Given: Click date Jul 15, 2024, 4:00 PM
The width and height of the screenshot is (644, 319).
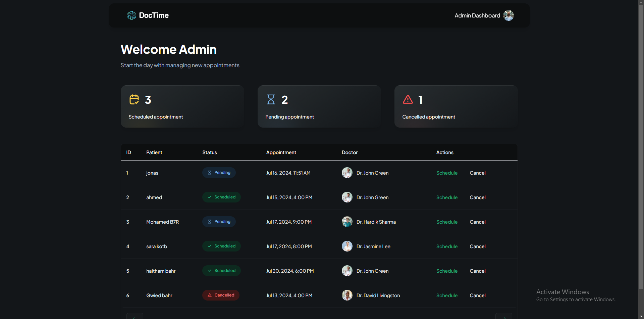Looking at the screenshot, I should (289, 197).
